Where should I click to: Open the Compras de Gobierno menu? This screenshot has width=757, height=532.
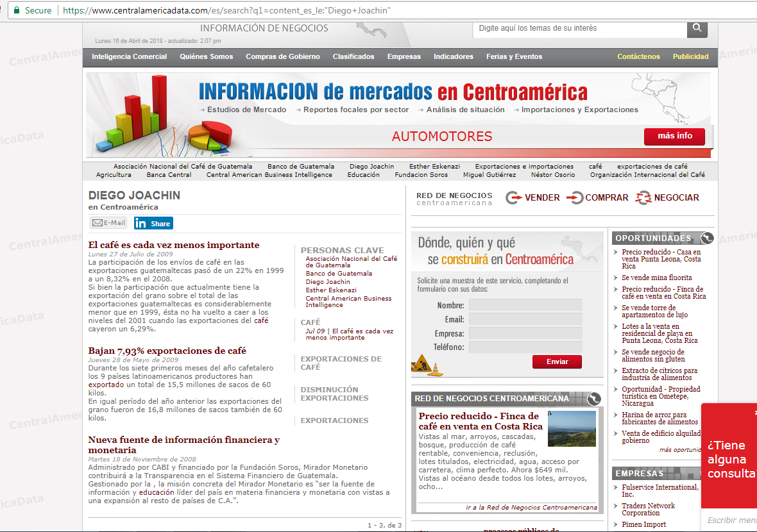[x=282, y=56]
